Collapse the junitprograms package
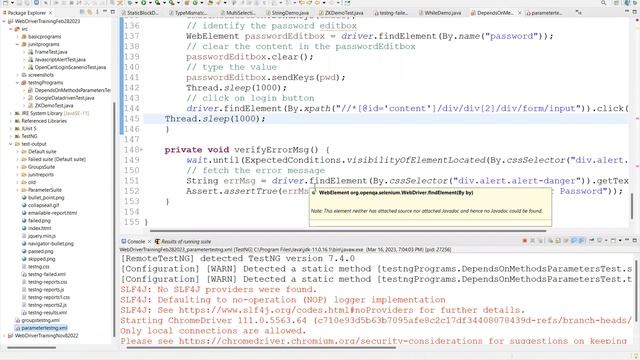640x360 pixels. point(18,44)
